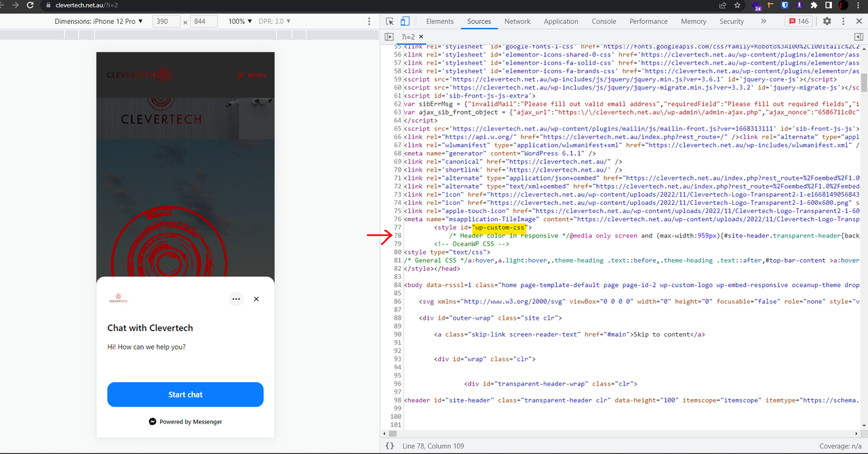This screenshot has width=868, height=454.
Task: Click the 'OceanWP CSS' comment on line 79
Action: pos(472,244)
